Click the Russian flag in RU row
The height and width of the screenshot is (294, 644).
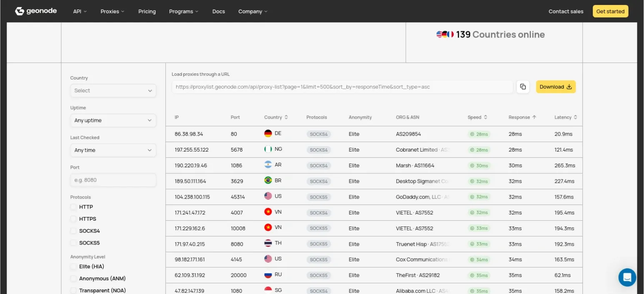tap(268, 275)
